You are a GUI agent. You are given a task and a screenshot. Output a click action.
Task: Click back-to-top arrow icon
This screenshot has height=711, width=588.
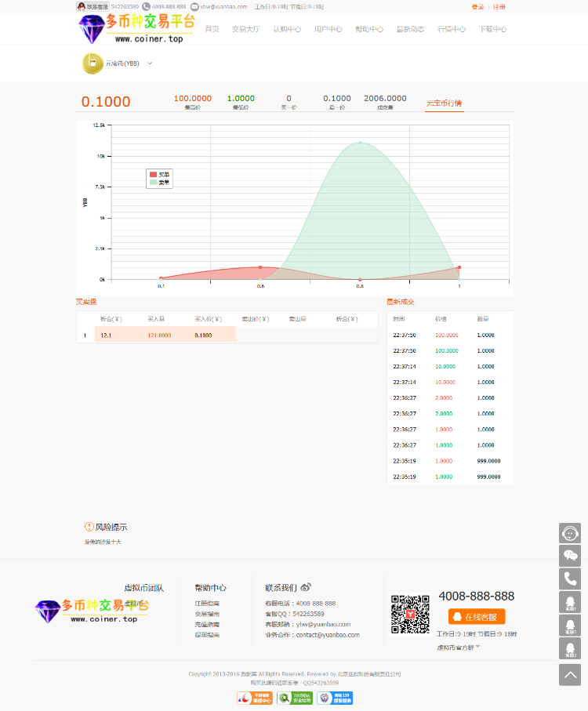coord(570,675)
